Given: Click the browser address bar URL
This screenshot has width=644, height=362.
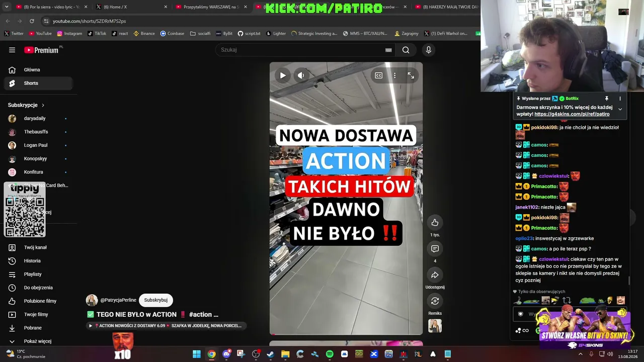Looking at the screenshot, I should (x=90, y=21).
